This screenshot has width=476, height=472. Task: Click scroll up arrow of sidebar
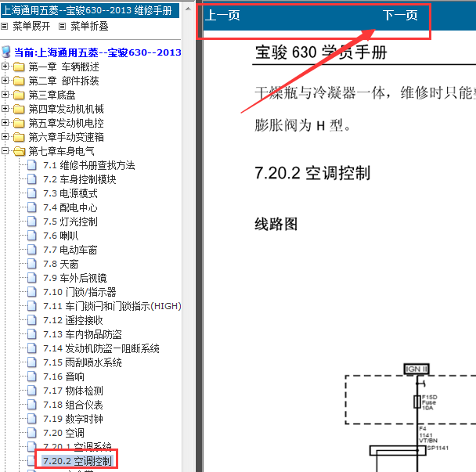[x=188, y=9]
